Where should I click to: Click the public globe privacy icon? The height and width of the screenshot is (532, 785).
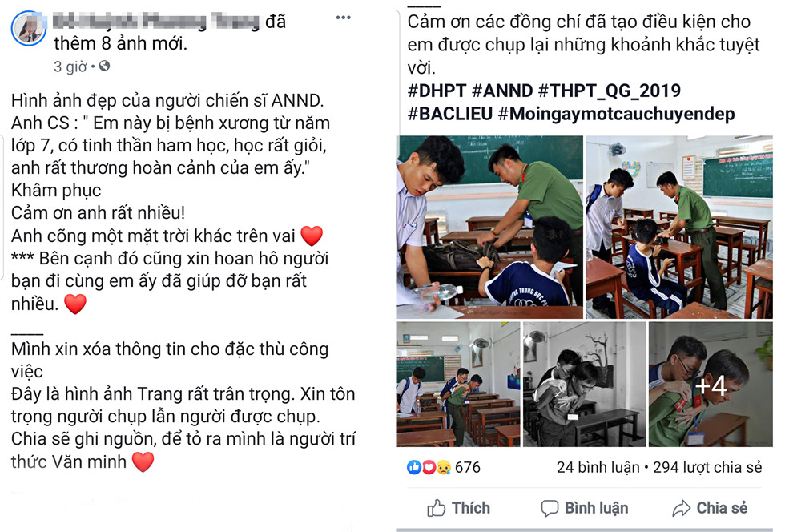coord(104,66)
